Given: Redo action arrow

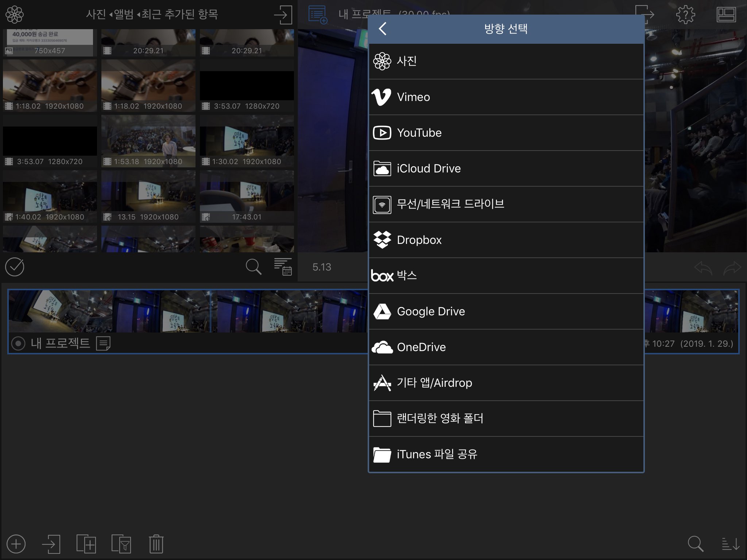Looking at the screenshot, I should (732, 268).
